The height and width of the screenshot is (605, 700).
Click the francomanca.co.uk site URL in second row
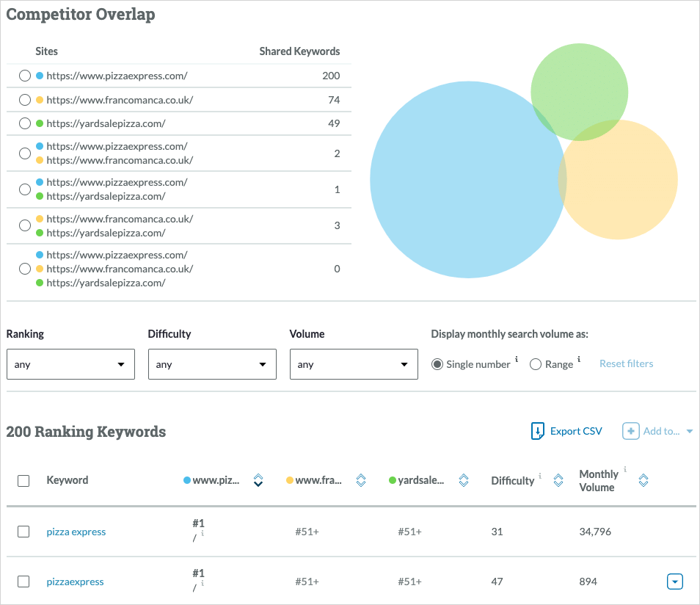point(120,100)
